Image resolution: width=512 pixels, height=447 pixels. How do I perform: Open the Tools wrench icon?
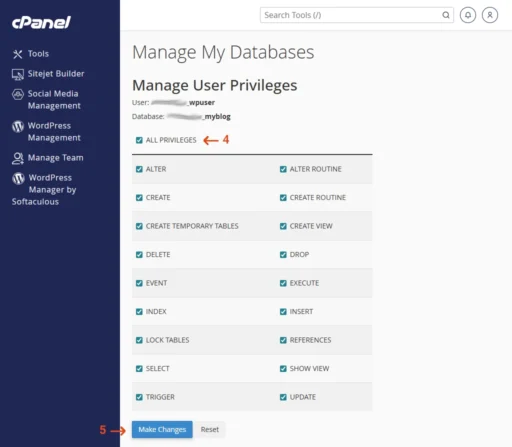click(17, 54)
